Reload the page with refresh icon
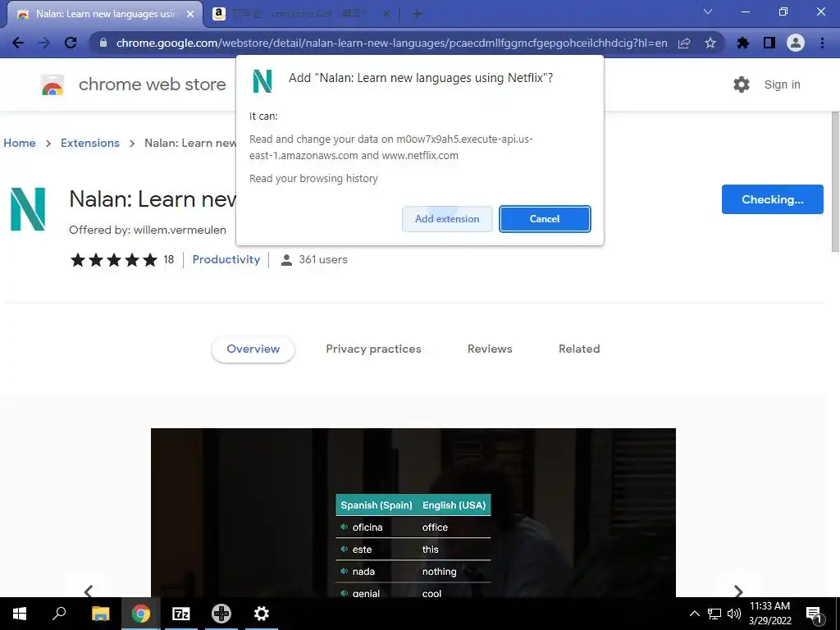840x630 pixels. pyautogui.click(x=71, y=43)
